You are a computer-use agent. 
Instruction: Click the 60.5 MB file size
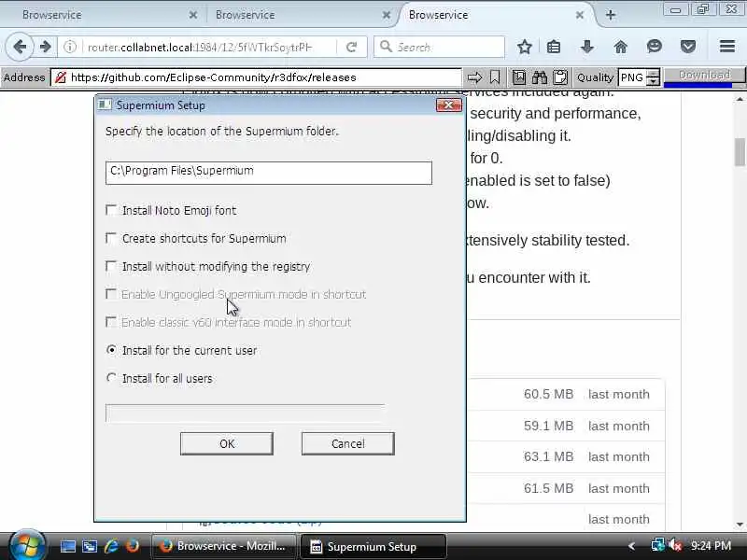pyautogui.click(x=548, y=394)
